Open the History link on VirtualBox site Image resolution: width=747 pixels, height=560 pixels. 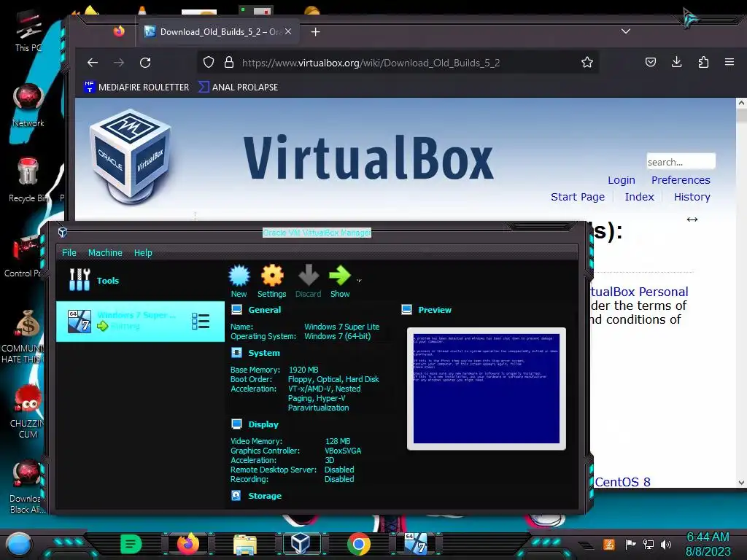[x=692, y=197]
